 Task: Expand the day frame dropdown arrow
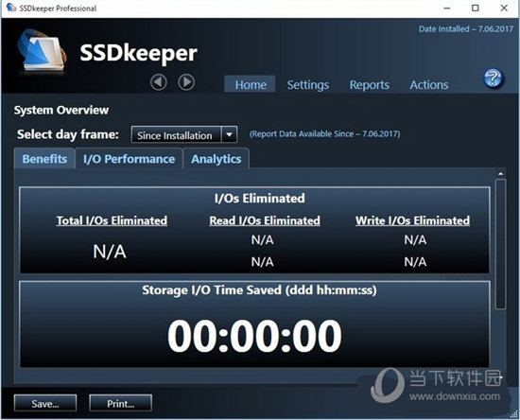[229, 135]
